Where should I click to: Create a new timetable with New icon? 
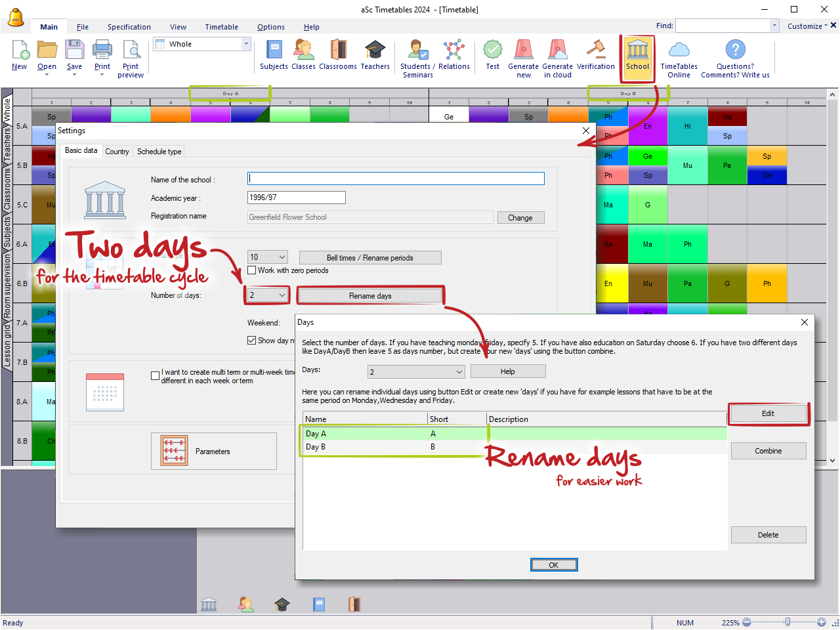point(20,55)
